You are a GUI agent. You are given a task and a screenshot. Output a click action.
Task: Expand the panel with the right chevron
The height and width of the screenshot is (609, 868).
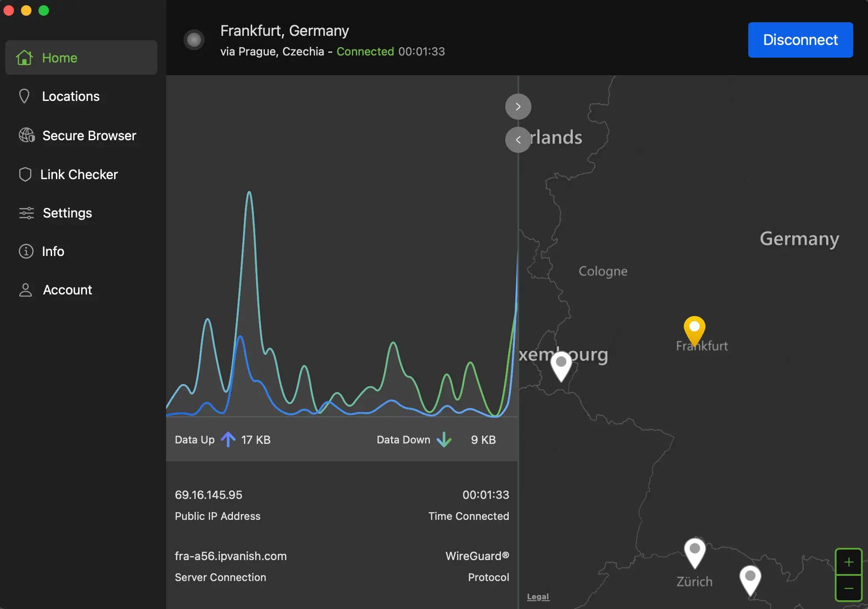pyautogui.click(x=518, y=106)
